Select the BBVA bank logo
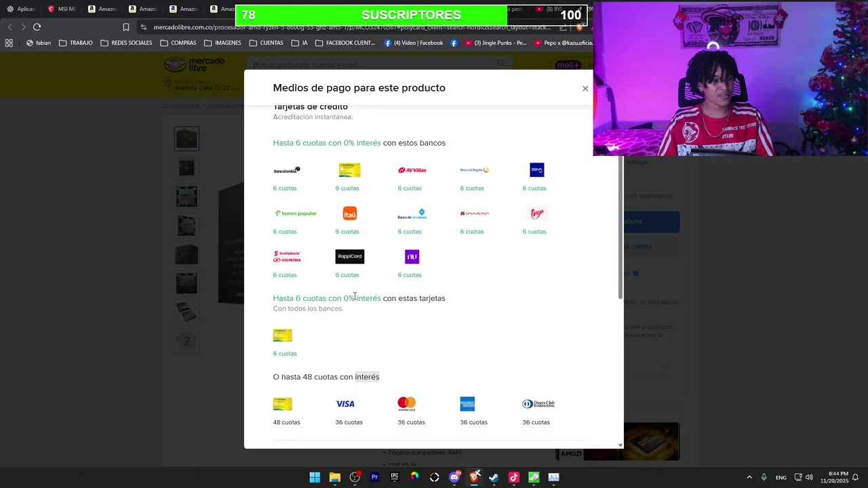 point(536,170)
